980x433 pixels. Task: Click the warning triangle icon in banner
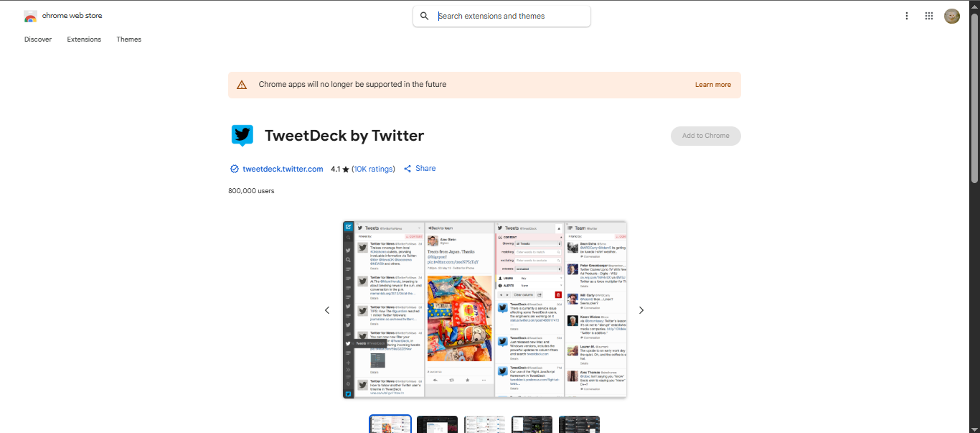[242, 85]
